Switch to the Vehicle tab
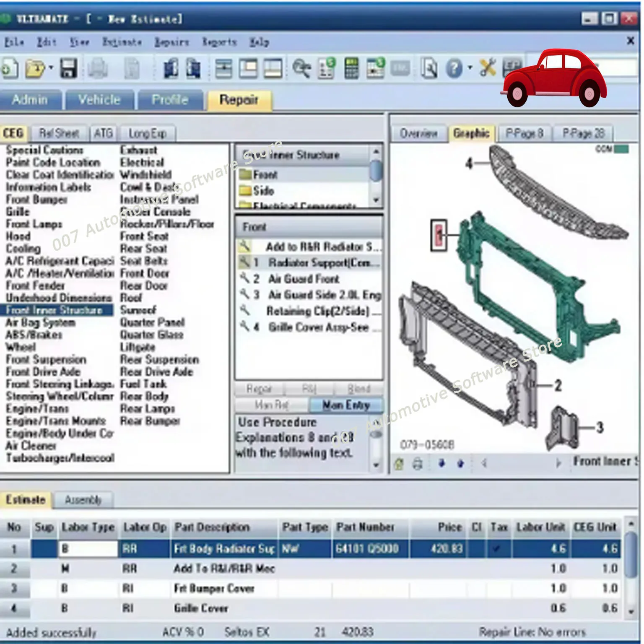This screenshot has width=644, height=644. tap(99, 100)
